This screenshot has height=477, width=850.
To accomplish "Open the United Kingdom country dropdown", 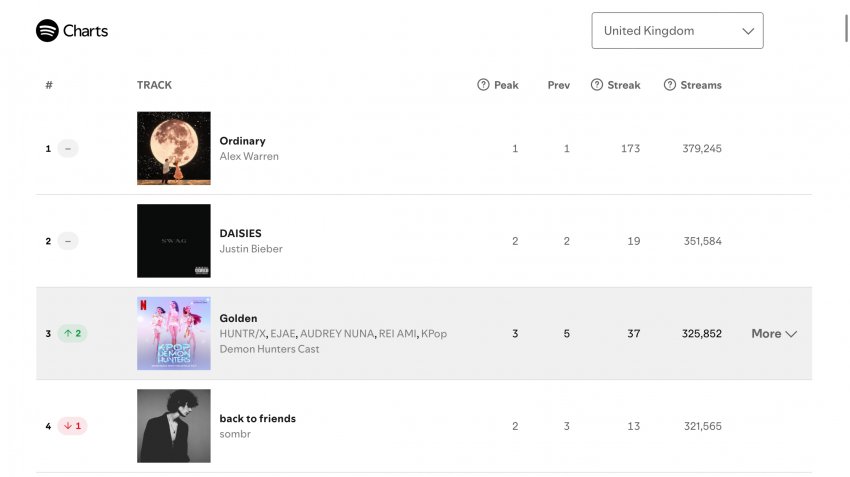I will pyautogui.click(x=677, y=31).
